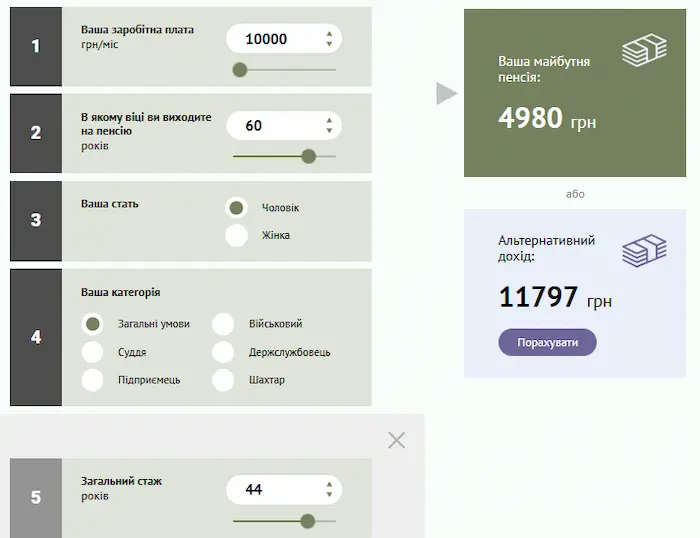Choose the Військовий category

(x=223, y=324)
